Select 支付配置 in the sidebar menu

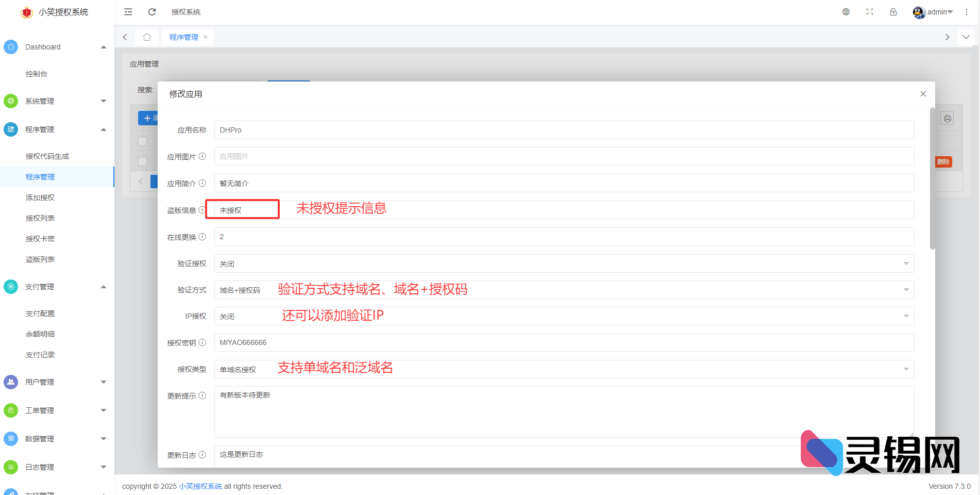pyautogui.click(x=40, y=313)
